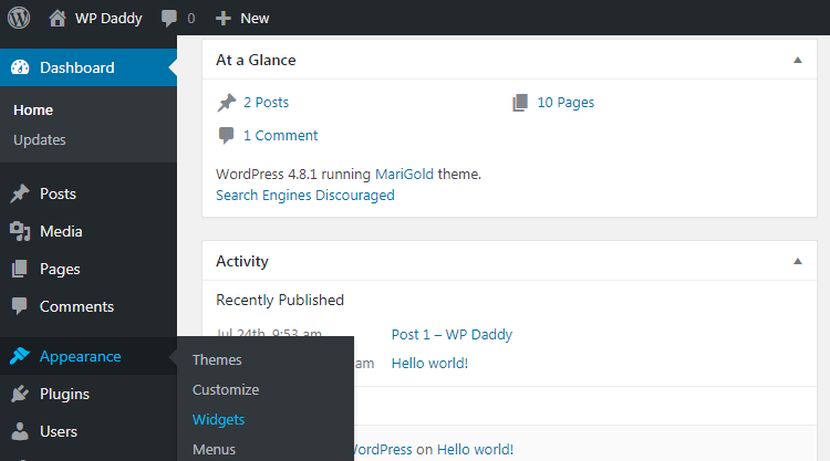Screen dimensions: 830x461
Task: Go to Comments in the sidebar
Action: [77, 306]
